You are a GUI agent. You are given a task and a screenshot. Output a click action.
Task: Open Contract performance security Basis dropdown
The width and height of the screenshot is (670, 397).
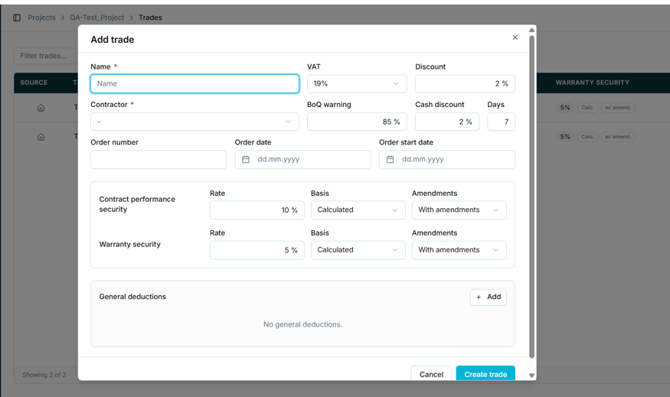click(358, 210)
